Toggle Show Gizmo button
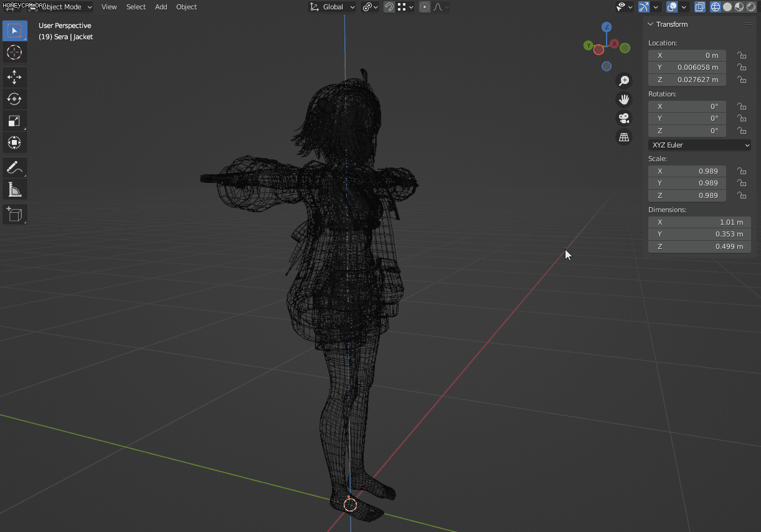 click(644, 7)
